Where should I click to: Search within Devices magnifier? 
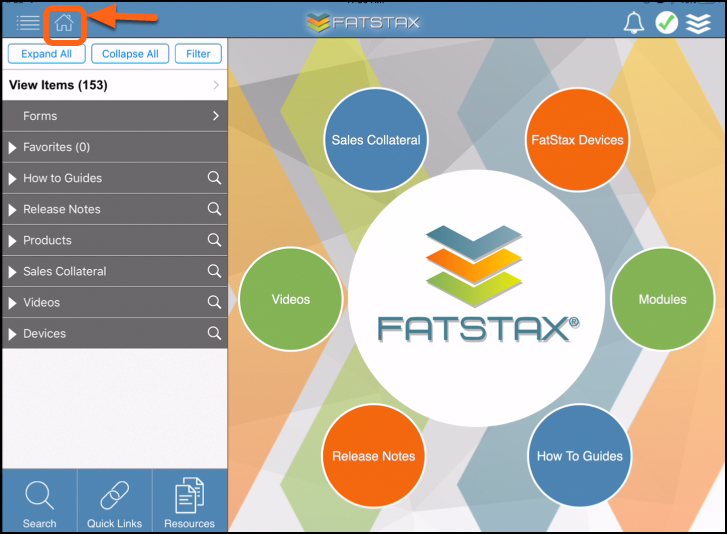click(x=214, y=333)
